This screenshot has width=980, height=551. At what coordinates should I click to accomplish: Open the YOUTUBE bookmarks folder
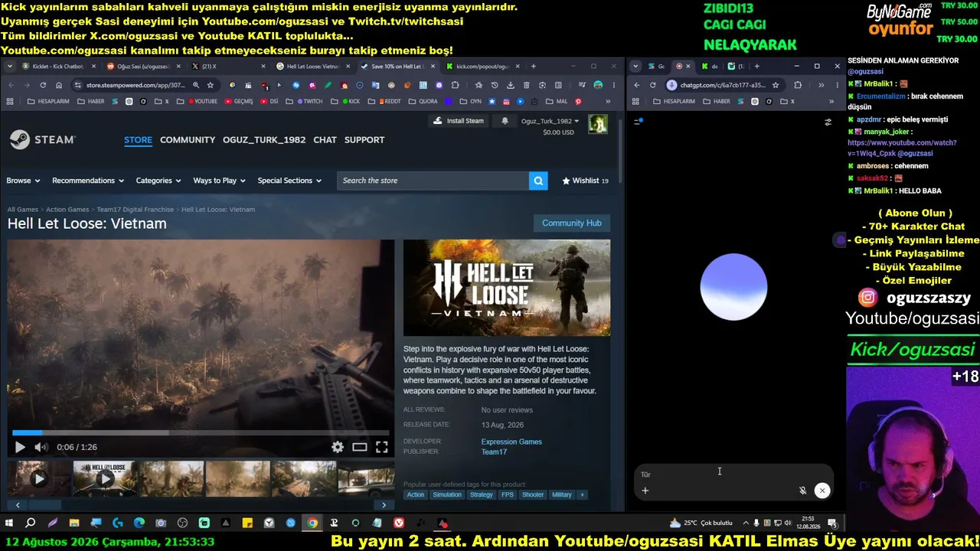201,101
